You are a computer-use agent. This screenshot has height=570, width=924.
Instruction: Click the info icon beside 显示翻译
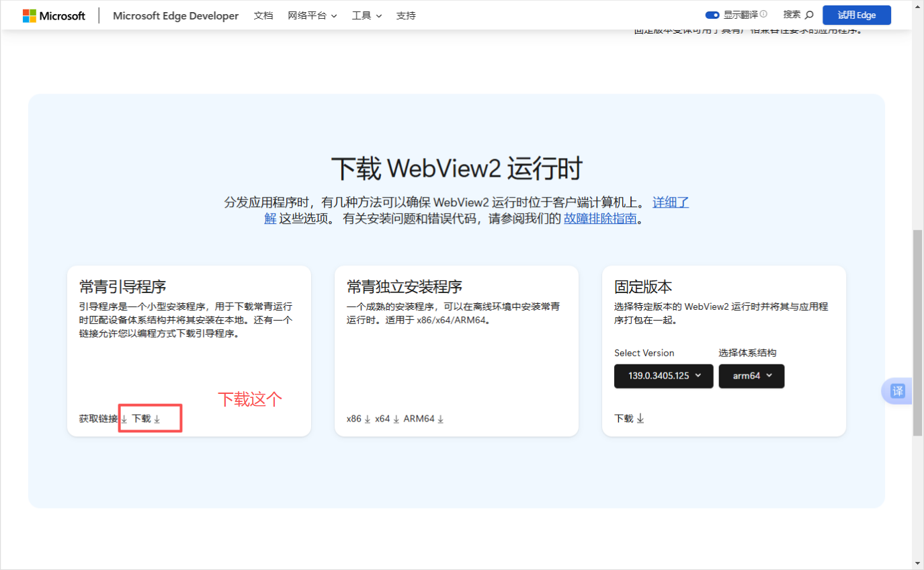pos(763,14)
